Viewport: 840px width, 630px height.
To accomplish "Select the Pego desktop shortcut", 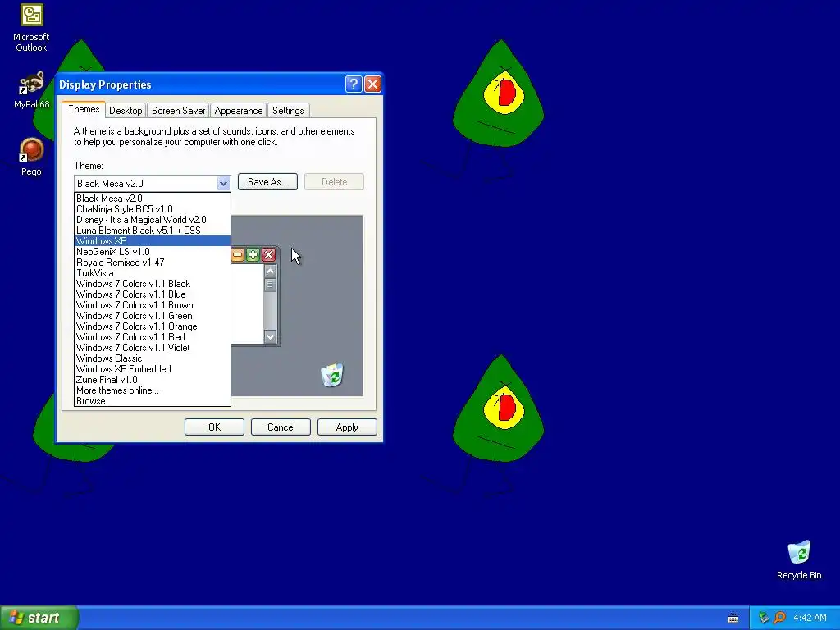I will [x=31, y=157].
